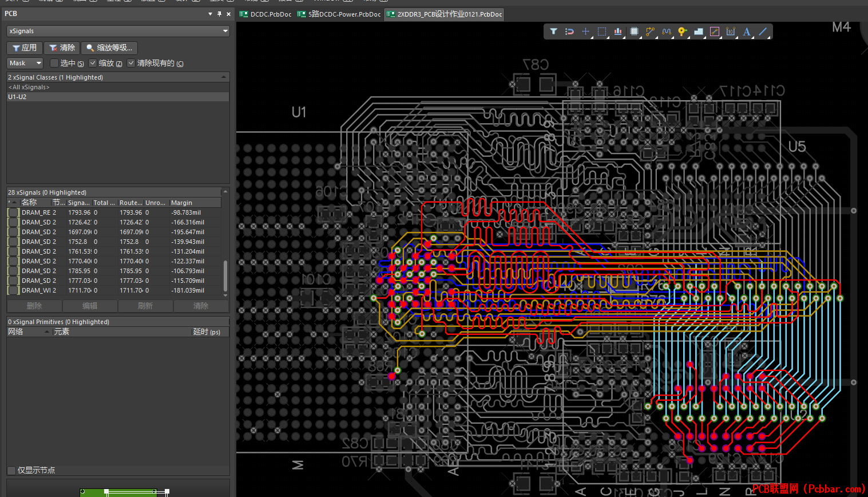Image resolution: width=868 pixels, height=497 pixels.
Task: Tick the box for the -166.316mil row
Action: coord(13,222)
